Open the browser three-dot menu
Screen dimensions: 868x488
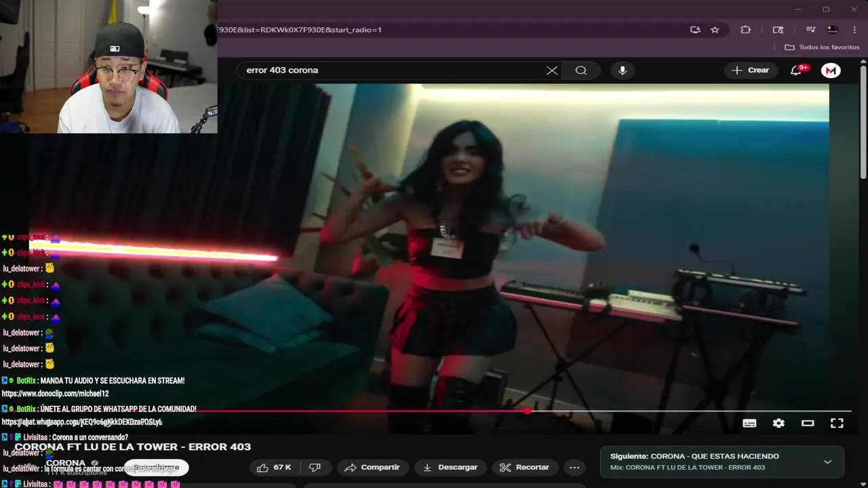pos(854,30)
